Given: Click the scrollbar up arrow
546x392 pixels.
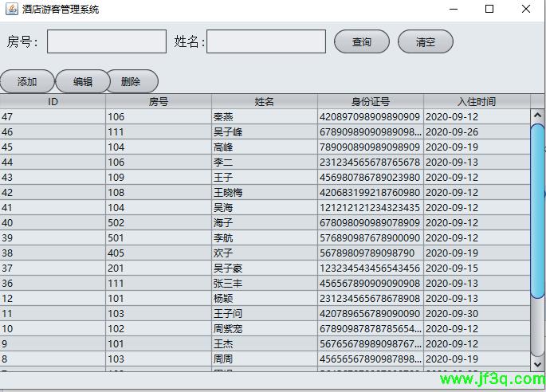Looking at the screenshot, I should [537, 116].
